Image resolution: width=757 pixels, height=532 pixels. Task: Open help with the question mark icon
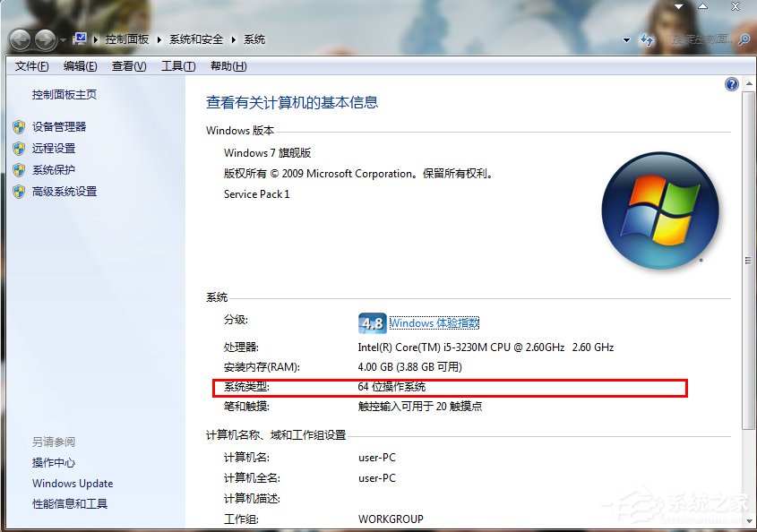[731, 83]
